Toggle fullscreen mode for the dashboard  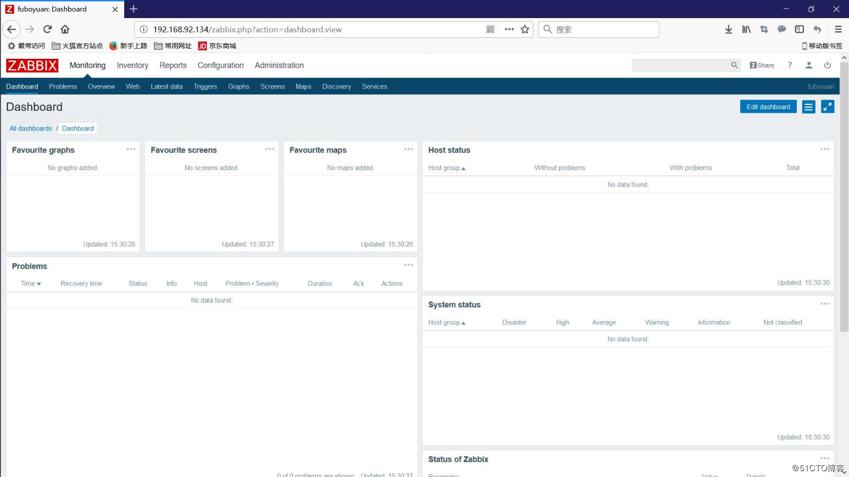(827, 107)
